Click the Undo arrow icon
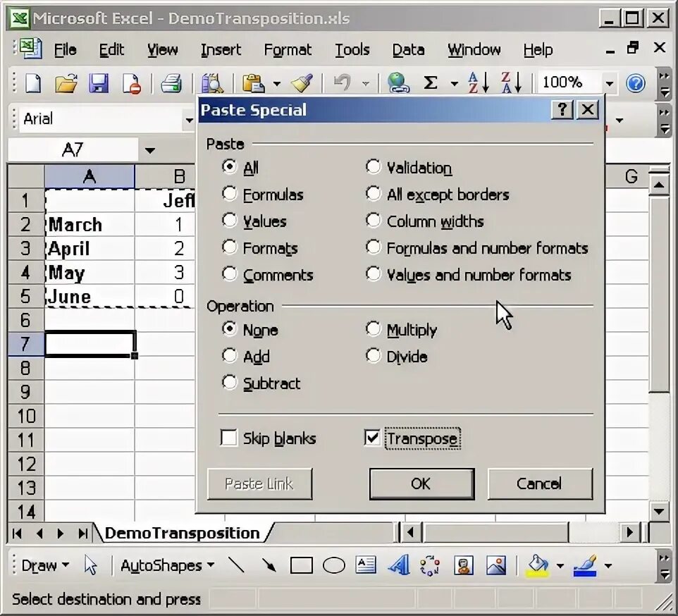 [342, 82]
